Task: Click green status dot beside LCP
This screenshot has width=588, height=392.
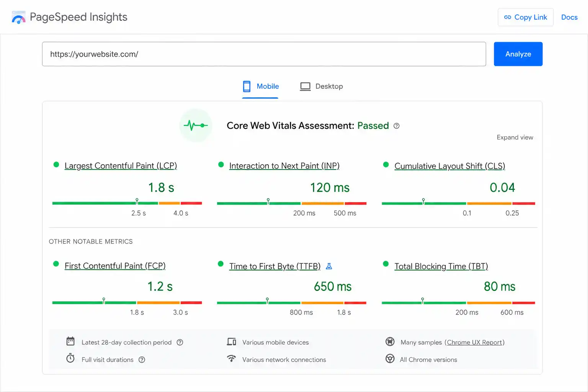Action: (56, 165)
